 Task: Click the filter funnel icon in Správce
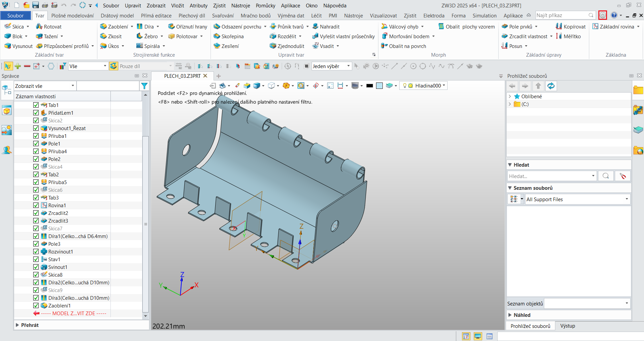click(144, 86)
